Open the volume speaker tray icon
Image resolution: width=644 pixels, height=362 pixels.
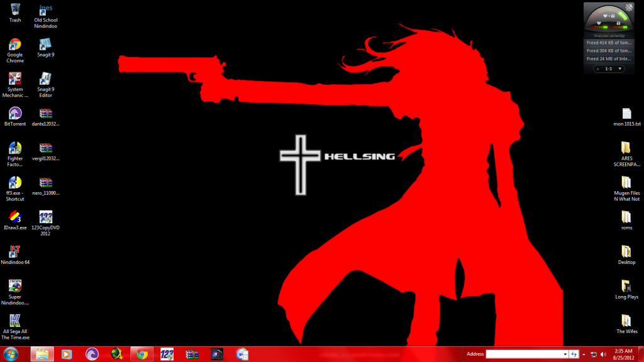coord(603,354)
